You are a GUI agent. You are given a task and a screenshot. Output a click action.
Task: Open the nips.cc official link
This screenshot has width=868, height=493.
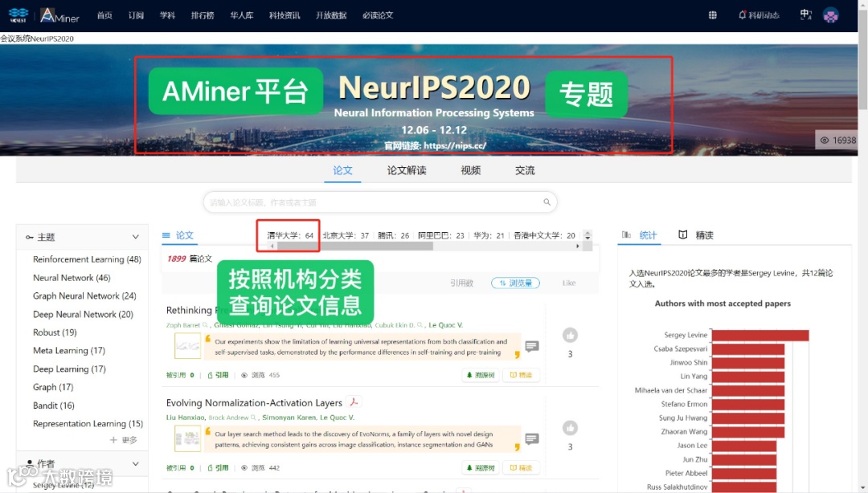point(455,146)
